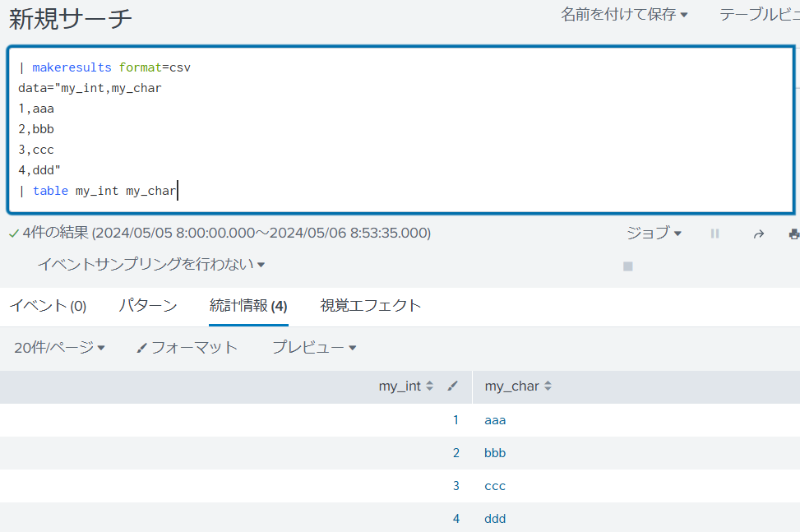Click my_int value 4 in ddd row
This screenshot has width=800, height=532.
click(456, 519)
